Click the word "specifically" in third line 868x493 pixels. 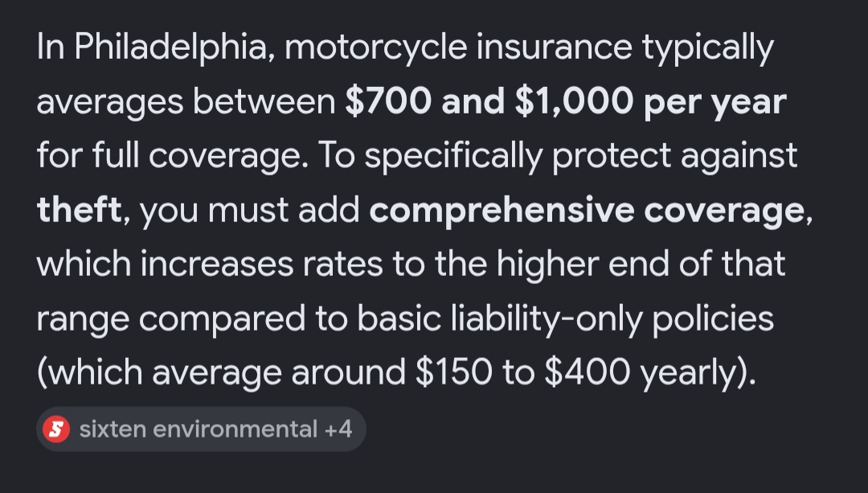pyautogui.click(x=453, y=156)
